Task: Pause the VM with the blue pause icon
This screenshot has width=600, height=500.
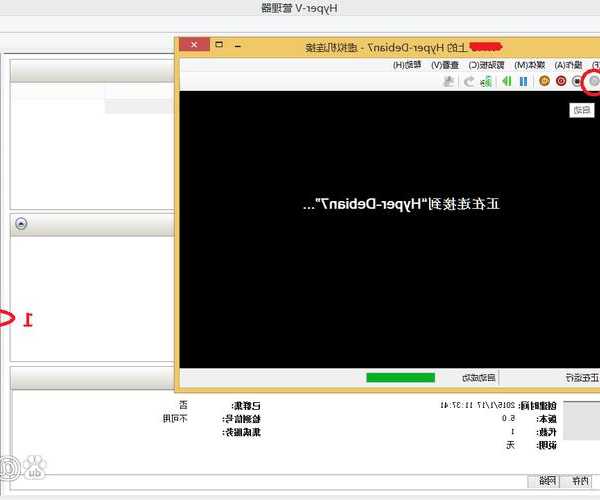Action: pos(523,81)
